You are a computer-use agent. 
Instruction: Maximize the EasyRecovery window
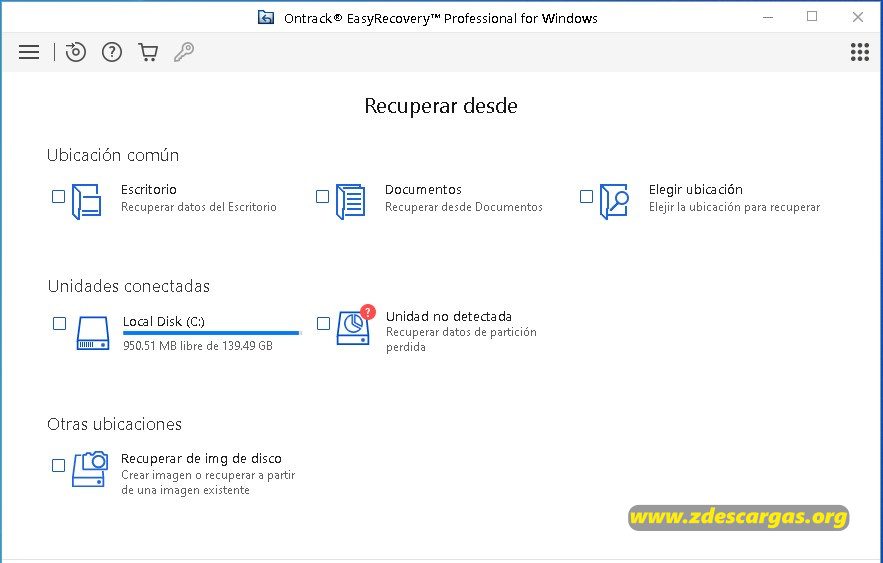tap(812, 17)
